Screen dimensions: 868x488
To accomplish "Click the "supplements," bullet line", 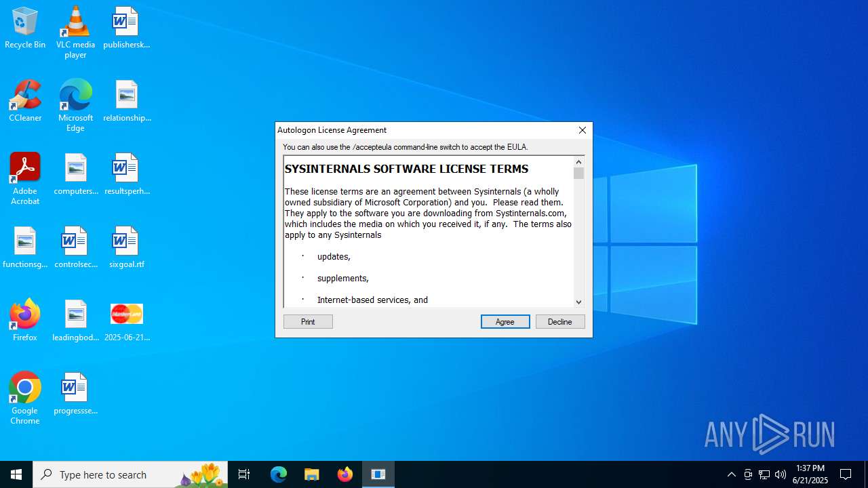I will [x=343, y=279].
